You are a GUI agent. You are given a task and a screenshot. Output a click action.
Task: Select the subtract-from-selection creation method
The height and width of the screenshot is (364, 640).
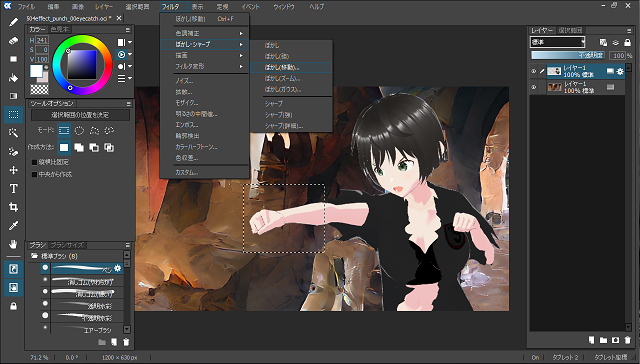click(x=94, y=147)
